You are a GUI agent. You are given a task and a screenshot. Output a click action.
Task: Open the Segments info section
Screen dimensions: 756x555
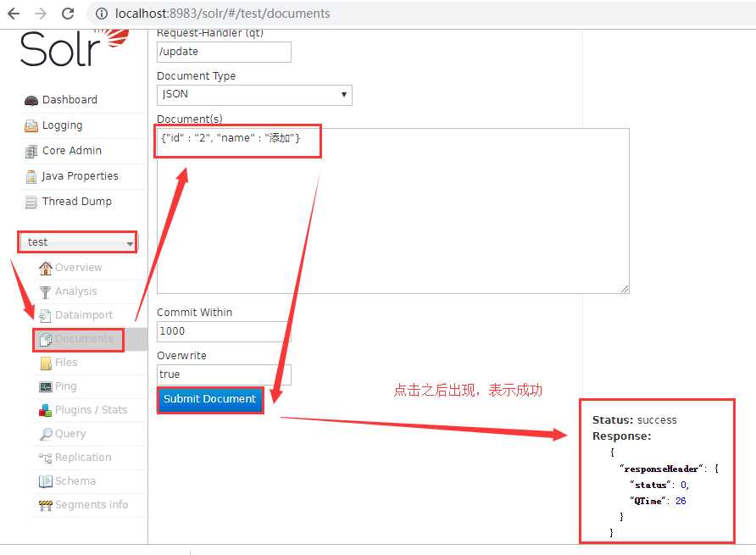tap(92, 505)
